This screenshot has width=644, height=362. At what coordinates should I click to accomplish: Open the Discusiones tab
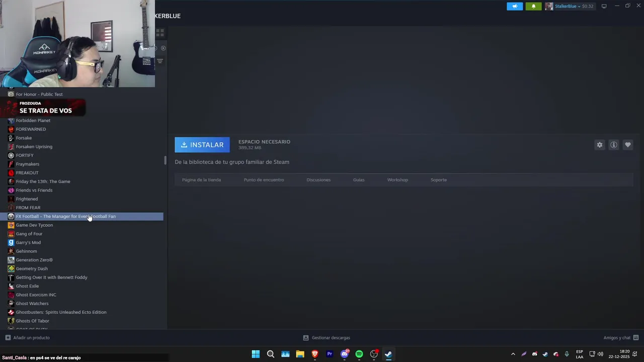(318, 179)
